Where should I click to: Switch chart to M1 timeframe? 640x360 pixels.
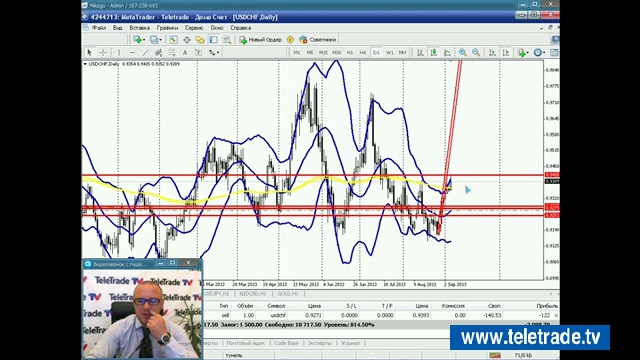click(297, 52)
